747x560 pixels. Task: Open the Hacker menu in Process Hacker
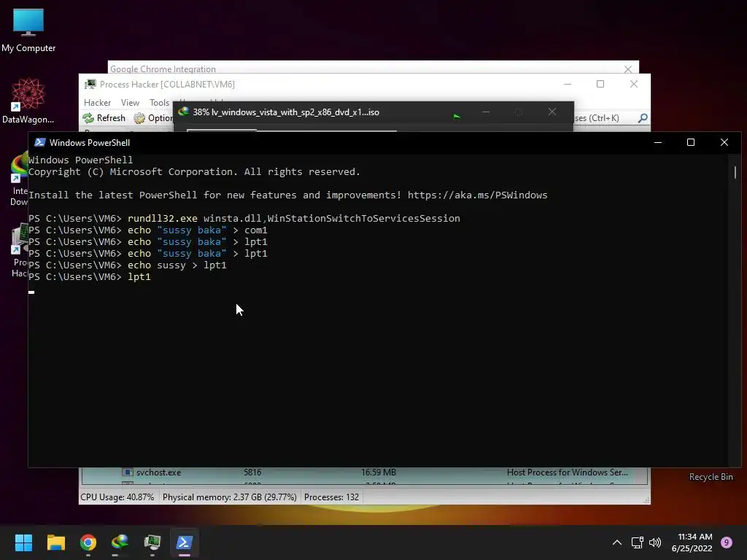coord(97,103)
